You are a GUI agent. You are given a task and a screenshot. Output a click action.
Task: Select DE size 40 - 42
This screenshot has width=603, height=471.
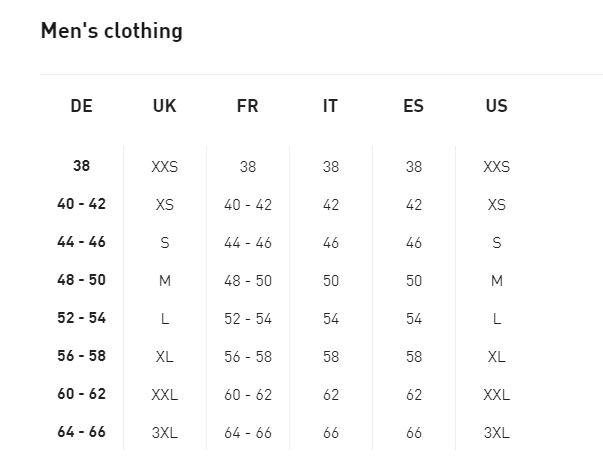[82, 204]
